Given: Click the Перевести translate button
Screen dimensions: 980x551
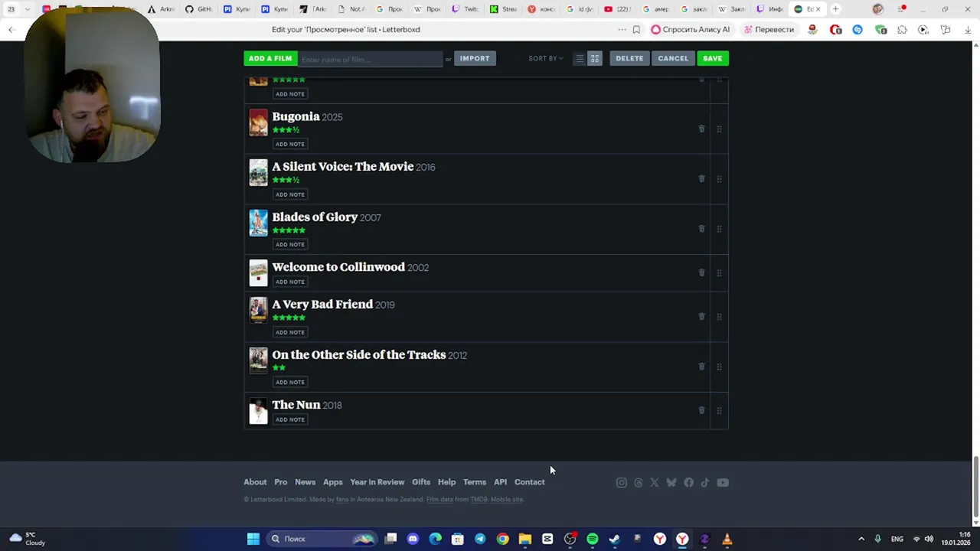Looking at the screenshot, I should click(x=769, y=30).
